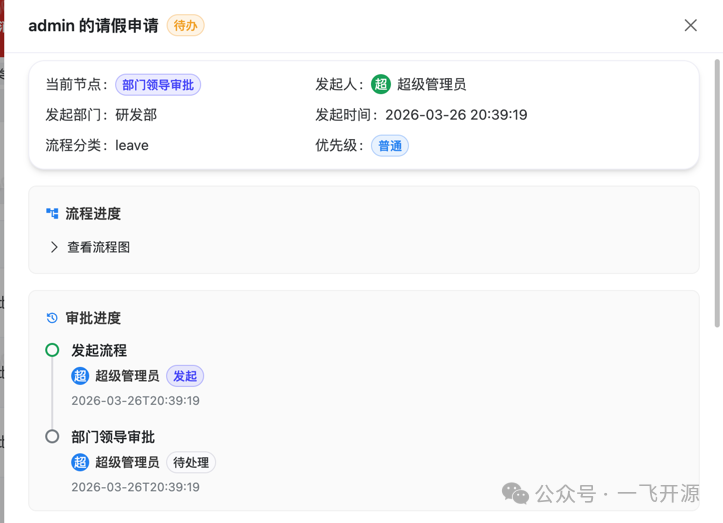Click the 发起流程 step title

pyautogui.click(x=99, y=351)
